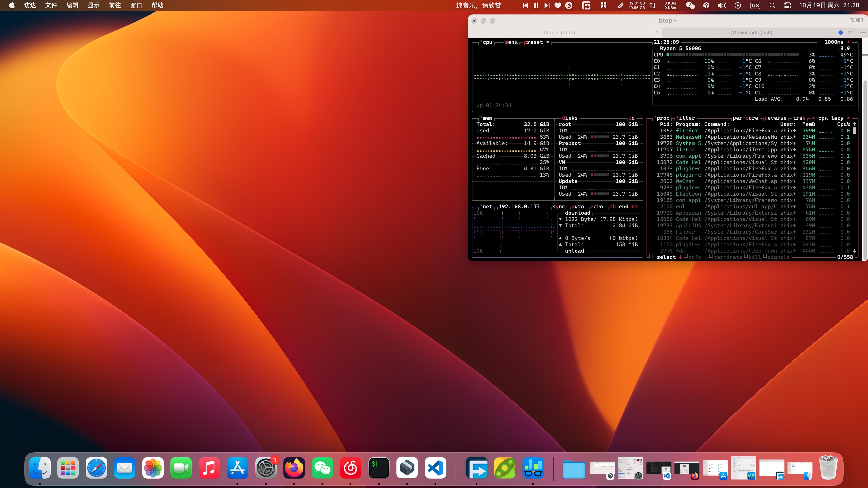Skip to next track in menu bar

tap(547, 5)
